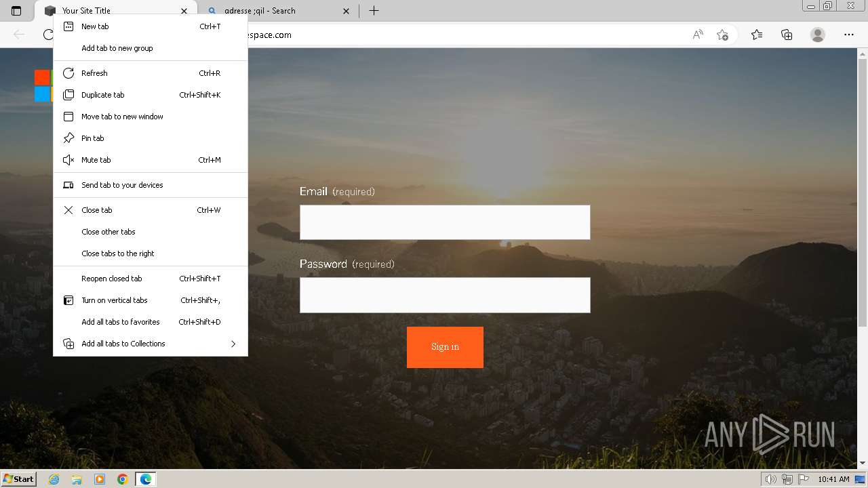Open the volume icon in system tray

(771, 479)
